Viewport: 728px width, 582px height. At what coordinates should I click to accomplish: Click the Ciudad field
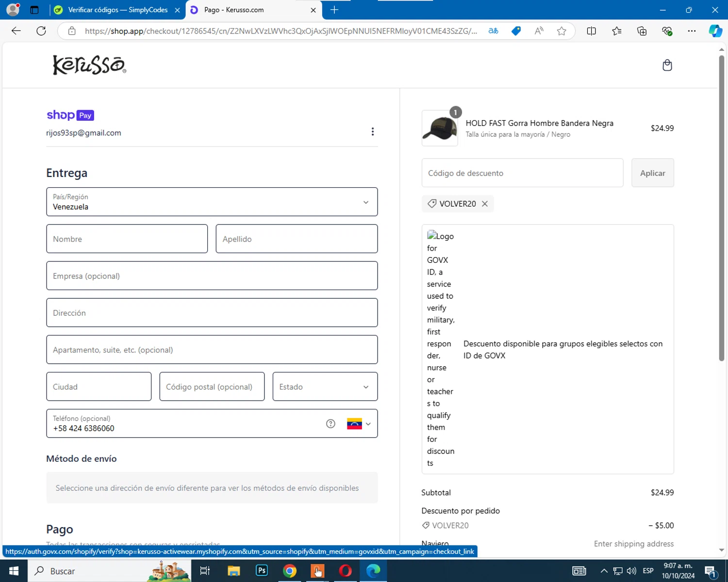coord(99,387)
